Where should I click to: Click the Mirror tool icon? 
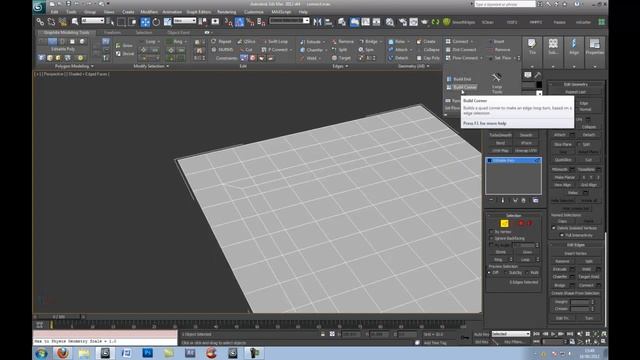coord(318,22)
